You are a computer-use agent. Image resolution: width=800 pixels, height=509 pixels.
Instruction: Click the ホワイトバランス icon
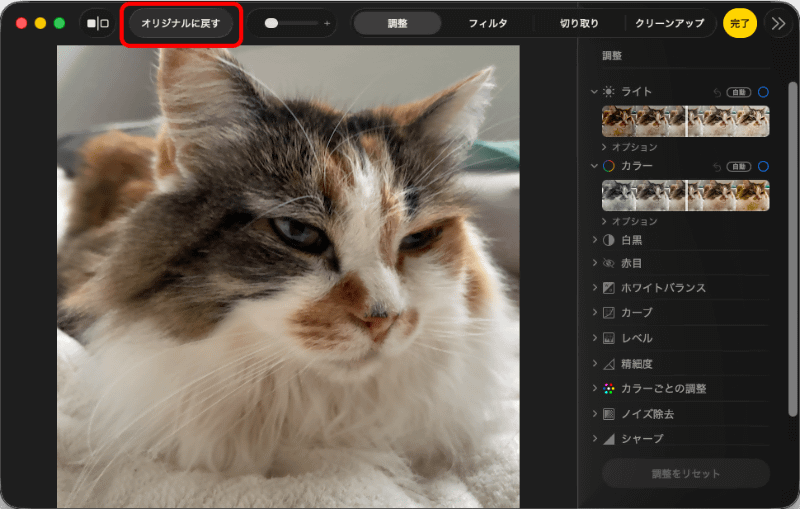pyautogui.click(x=609, y=288)
